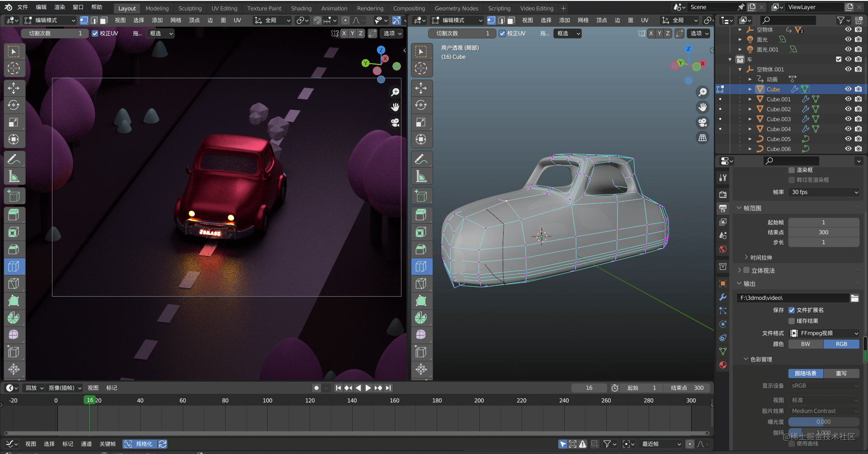This screenshot has height=454, width=868.
Task: Click 切割次数 field in left viewport
Action: 54,33
